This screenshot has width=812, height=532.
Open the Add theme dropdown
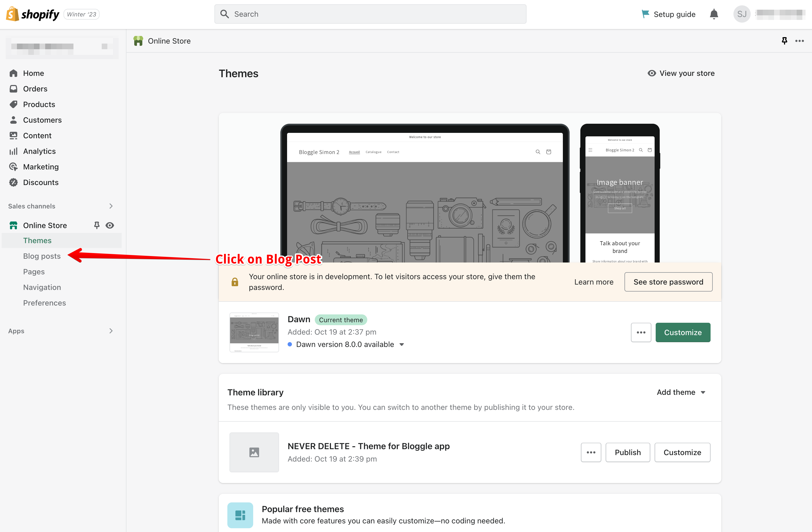pos(681,392)
